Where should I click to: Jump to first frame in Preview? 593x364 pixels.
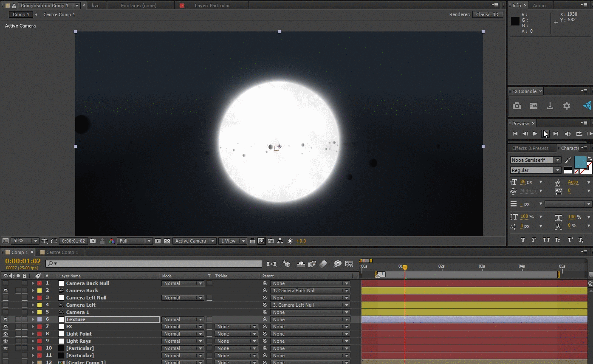pyautogui.click(x=515, y=134)
